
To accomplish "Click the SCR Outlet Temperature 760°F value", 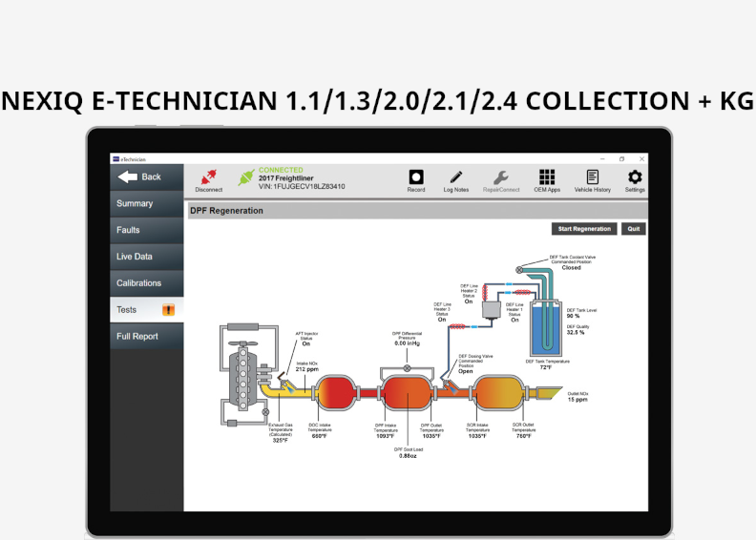I will point(524,436).
